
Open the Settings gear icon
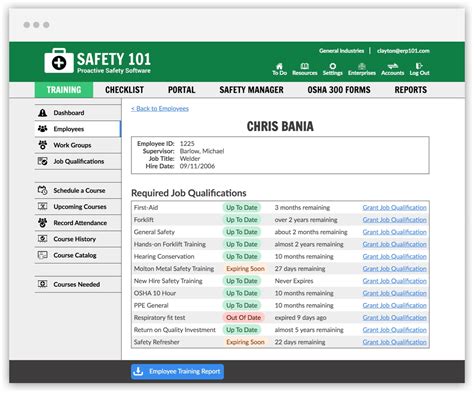332,66
